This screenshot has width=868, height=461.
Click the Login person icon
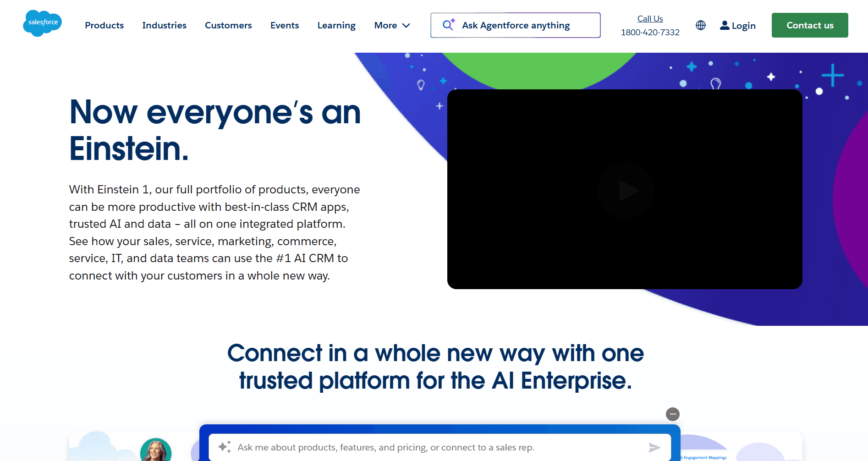724,25
